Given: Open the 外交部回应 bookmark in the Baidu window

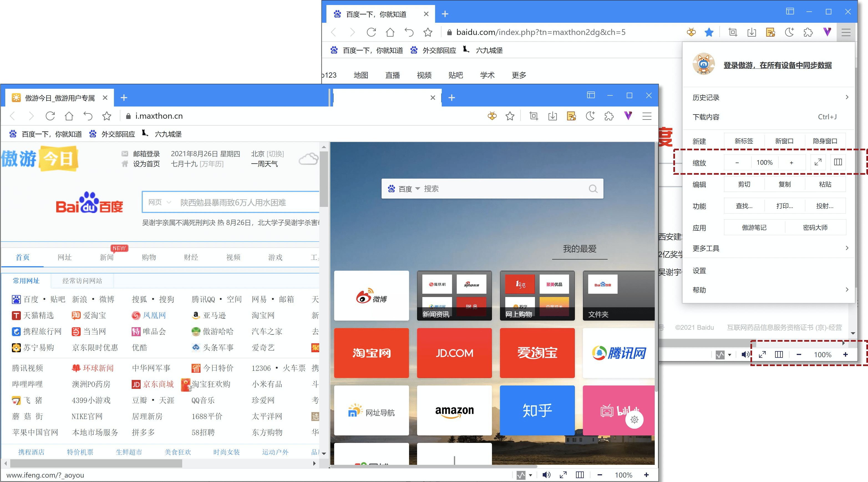Looking at the screenshot, I should [x=433, y=50].
